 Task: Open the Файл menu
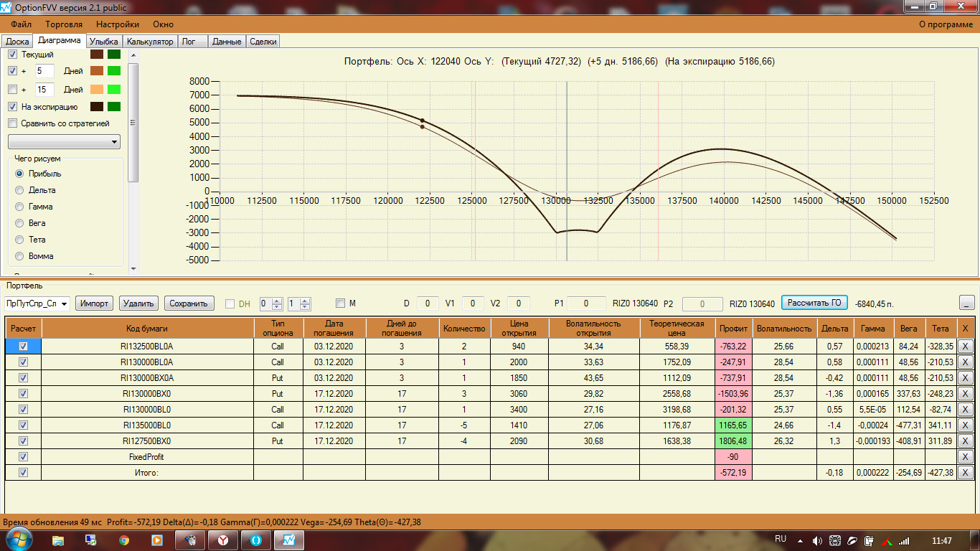[x=22, y=24]
